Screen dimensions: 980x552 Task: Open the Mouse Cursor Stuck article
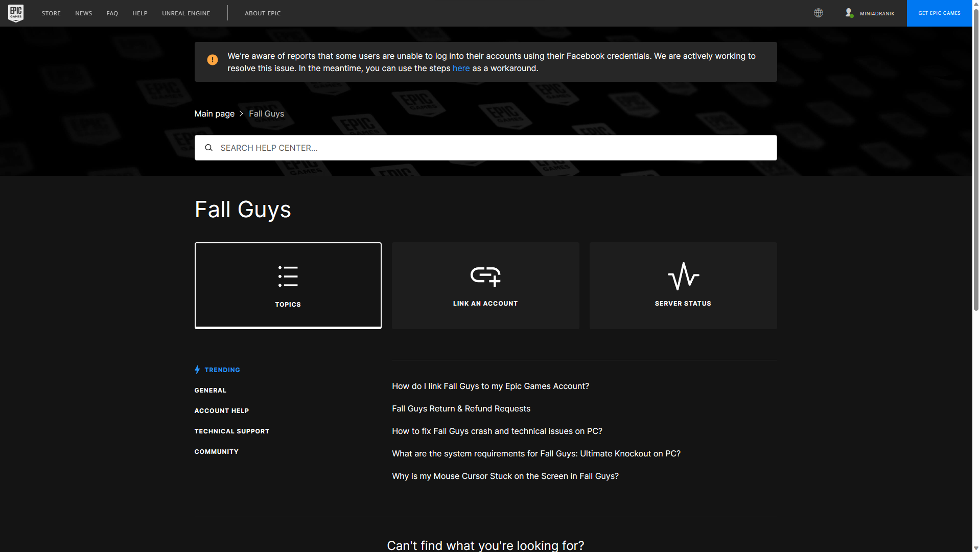click(x=505, y=476)
